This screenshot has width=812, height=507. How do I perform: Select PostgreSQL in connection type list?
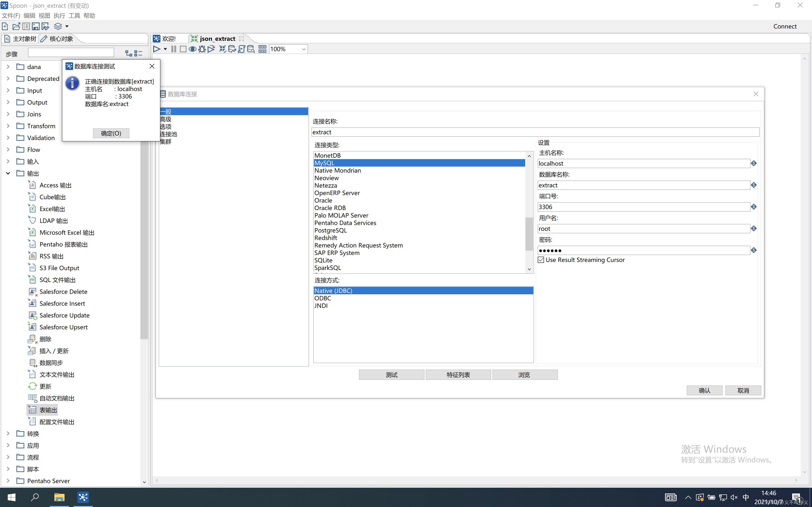click(331, 230)
